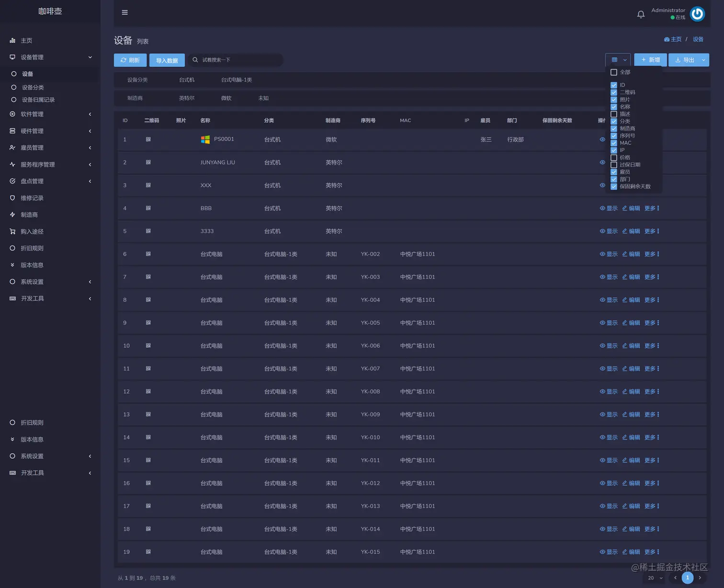The image size is (724, 588).
Task: Check the 全部 column checkbox
Action: click(x=614, y=72)
